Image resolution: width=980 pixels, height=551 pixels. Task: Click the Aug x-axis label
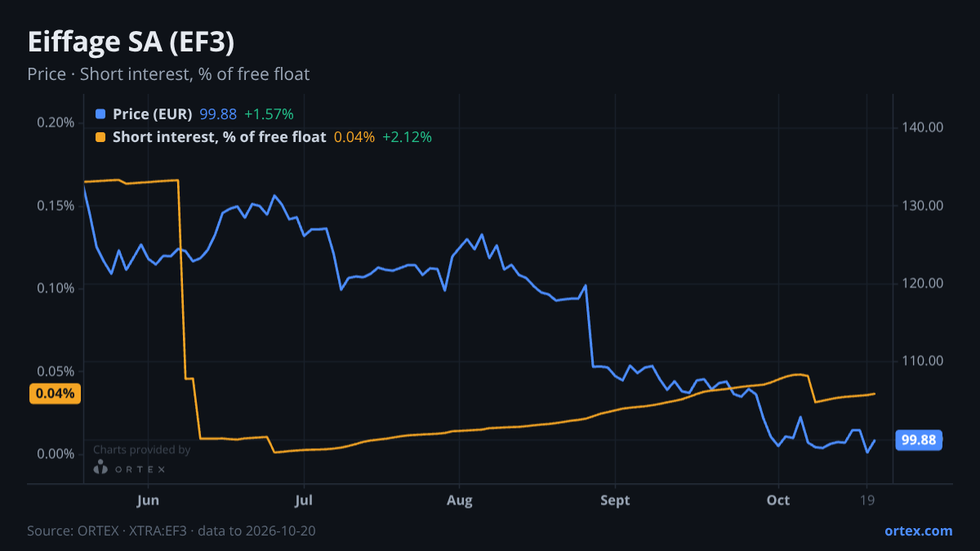tap(460, 500)
